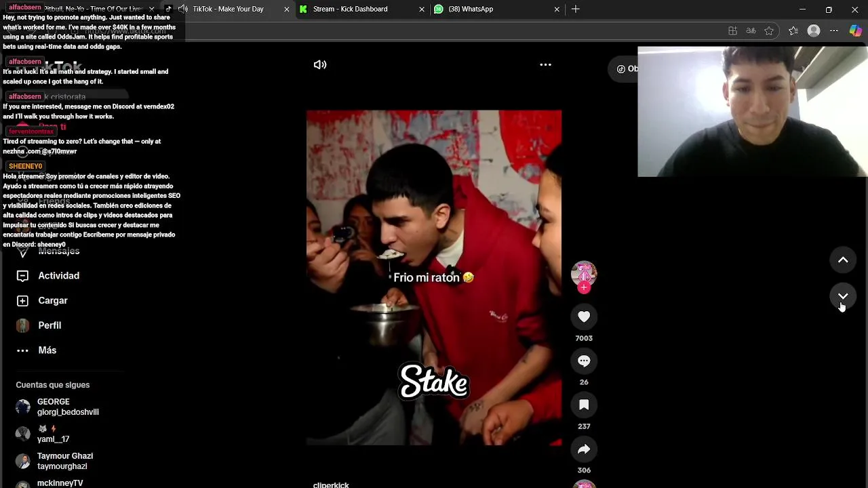Close the TikTok - Make Your Day tab
868x488 pixels.
click(x=286, y=9)
